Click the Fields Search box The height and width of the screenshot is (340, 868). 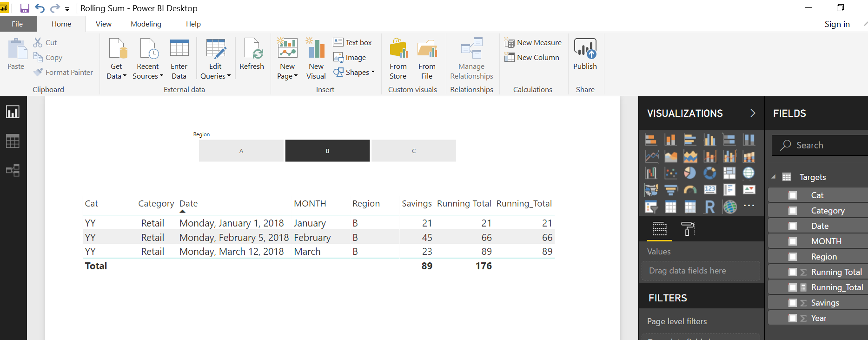(820, 145)
